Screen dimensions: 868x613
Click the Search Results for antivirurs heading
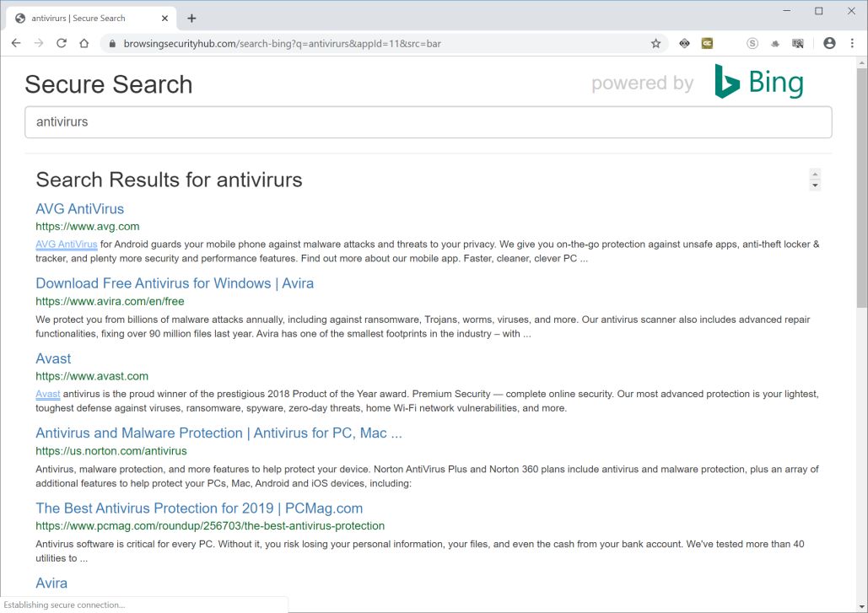169,180
